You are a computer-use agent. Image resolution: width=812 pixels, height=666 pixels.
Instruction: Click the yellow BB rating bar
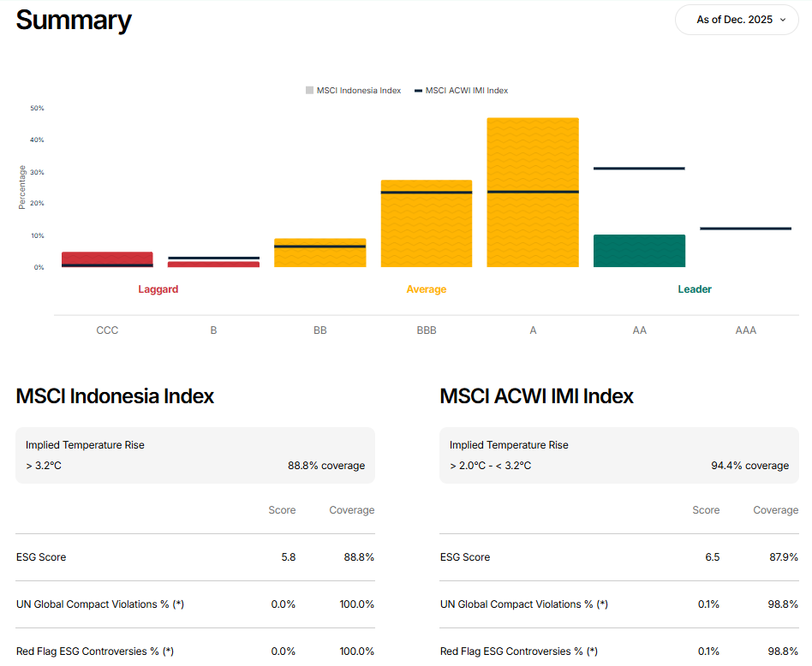click(319, 253)
